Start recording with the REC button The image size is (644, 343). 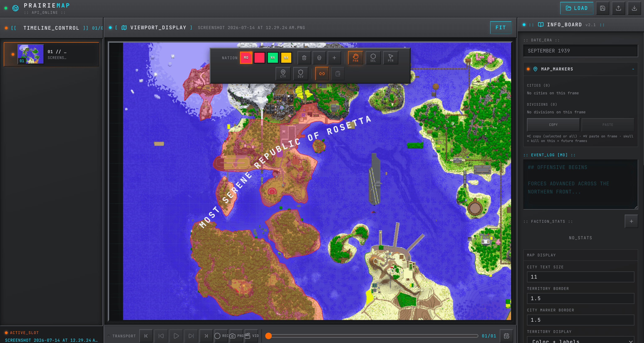221,336
